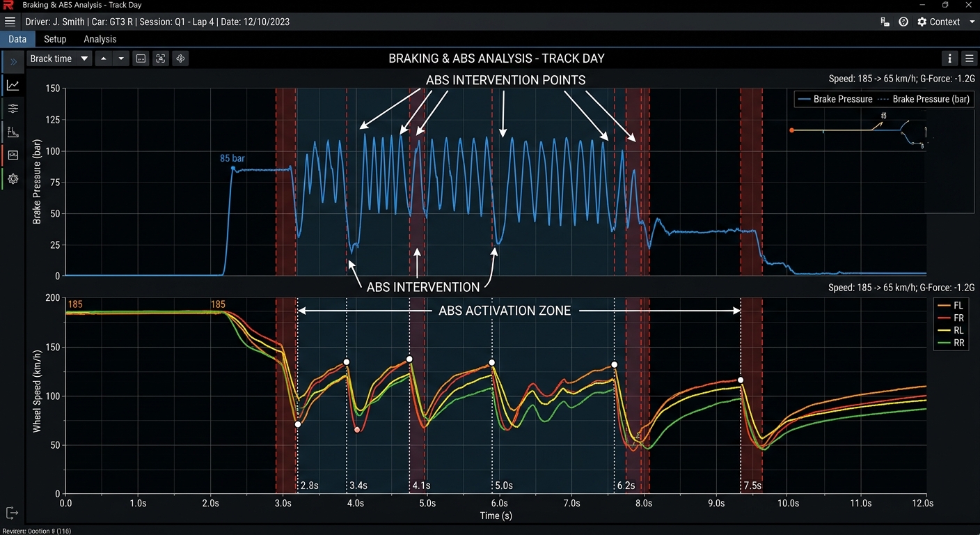Screen dimensions: 980x535
Task: Click the rotate view icon in chart toolbar
Action: point(180,59)
